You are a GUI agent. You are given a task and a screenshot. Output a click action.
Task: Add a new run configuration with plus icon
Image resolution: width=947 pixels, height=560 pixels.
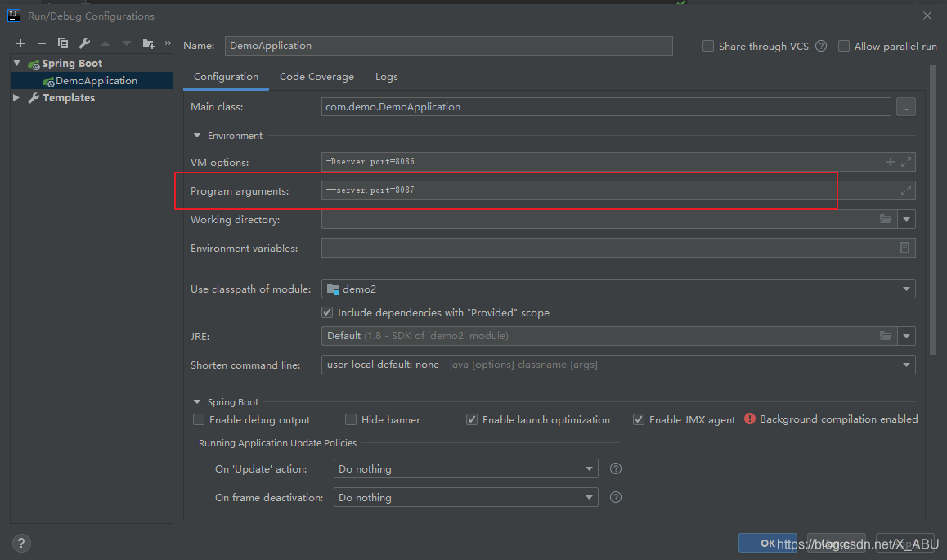(x=20, y=43)
